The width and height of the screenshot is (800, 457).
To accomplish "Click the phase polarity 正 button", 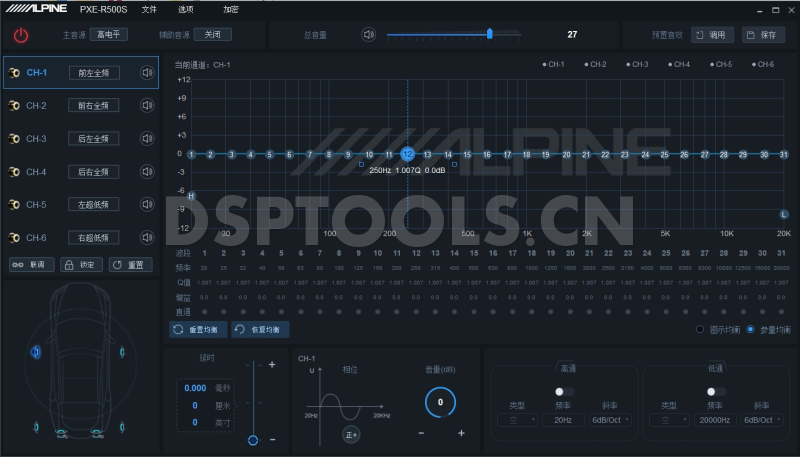I will click(351, 435).
